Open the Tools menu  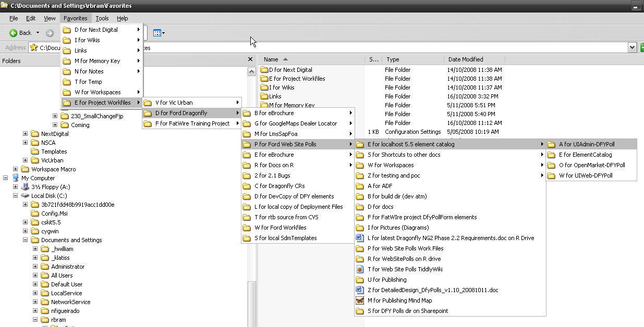102,18
